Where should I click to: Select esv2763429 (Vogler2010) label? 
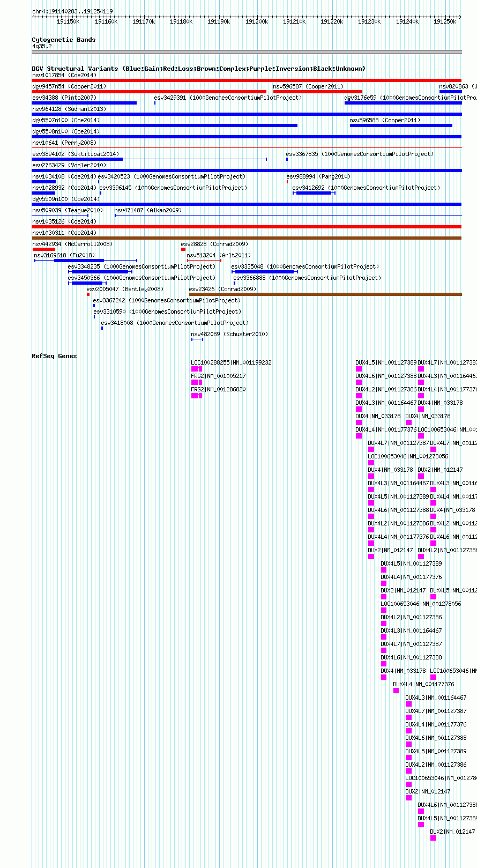[69, 165]
